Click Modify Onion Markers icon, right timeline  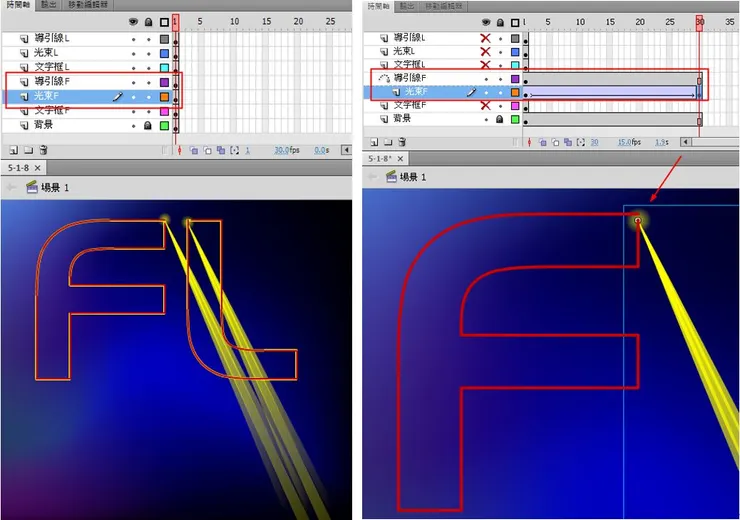coord(581,142)
